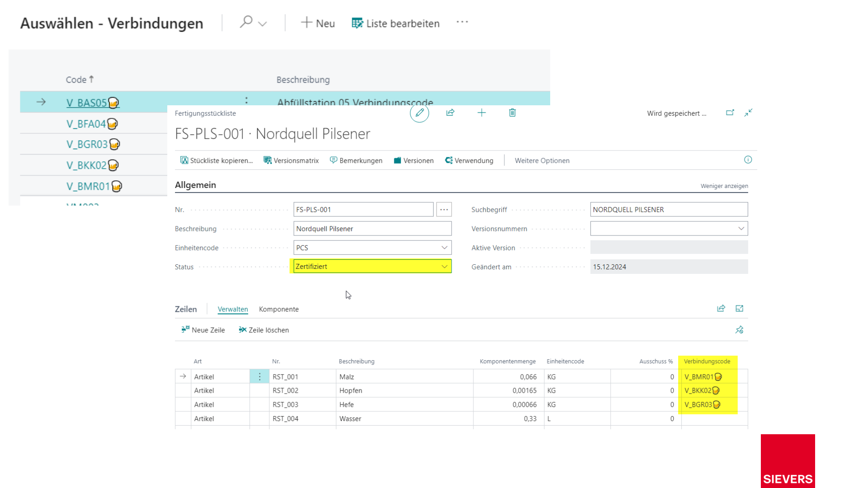
Task: Click Komponentenmenge column header
Action: click(508, 361)
